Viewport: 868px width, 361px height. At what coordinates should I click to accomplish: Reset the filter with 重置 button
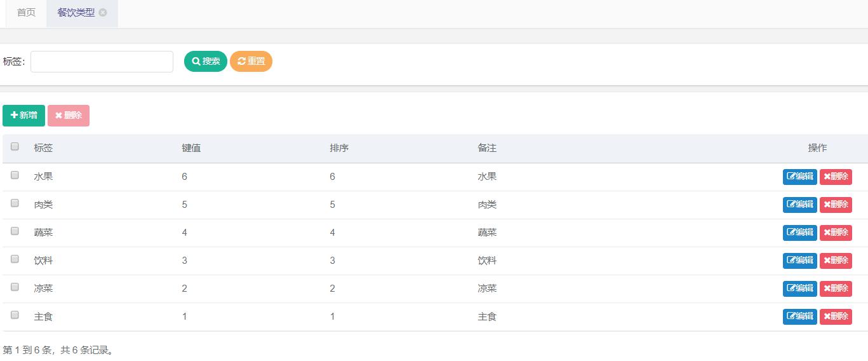tap(251, 62)
